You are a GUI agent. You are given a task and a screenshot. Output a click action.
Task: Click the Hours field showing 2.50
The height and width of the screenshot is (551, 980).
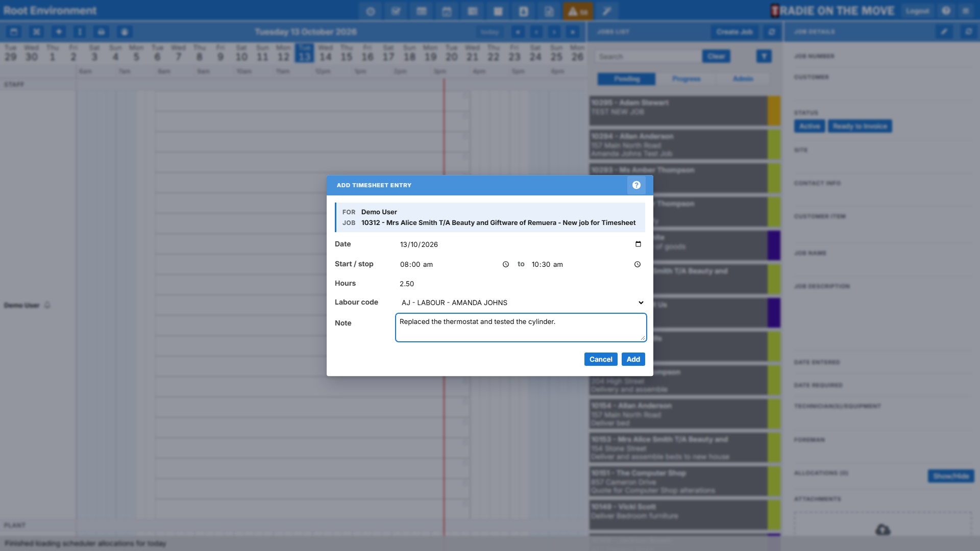click(521, 284)
